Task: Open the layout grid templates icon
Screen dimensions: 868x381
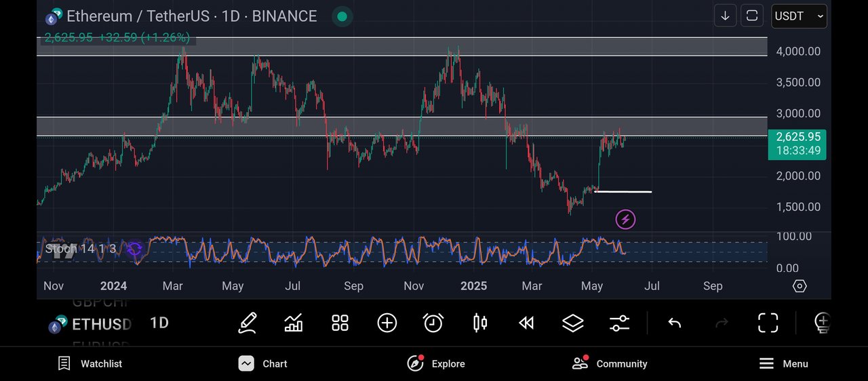Action: coord(340,323)
